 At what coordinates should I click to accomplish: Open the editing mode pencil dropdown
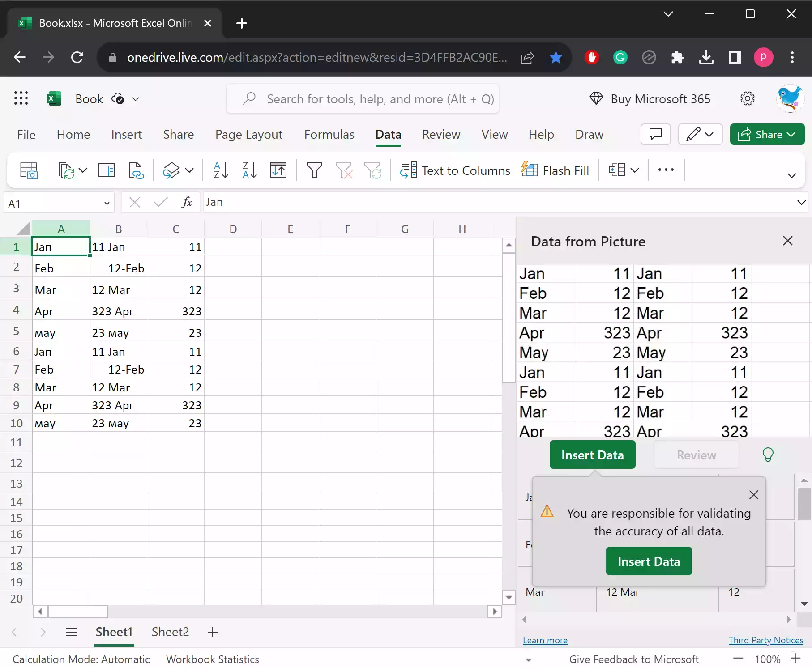(701, 134)
